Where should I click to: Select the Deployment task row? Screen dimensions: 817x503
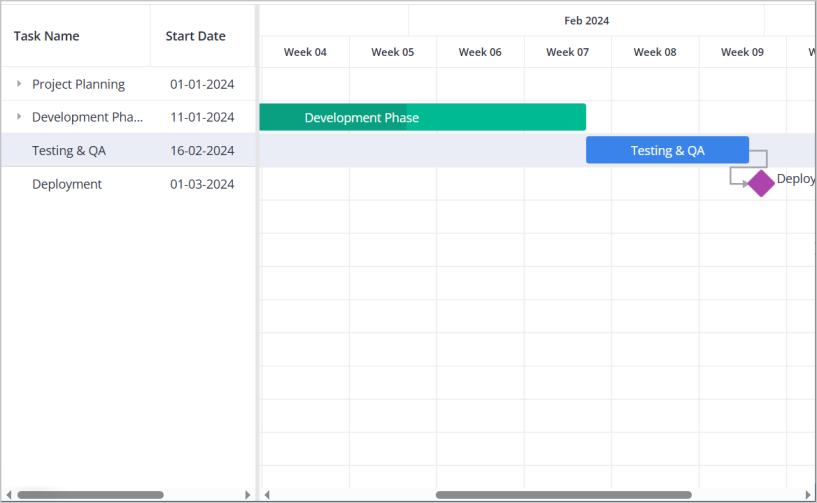tap(67, 184)
